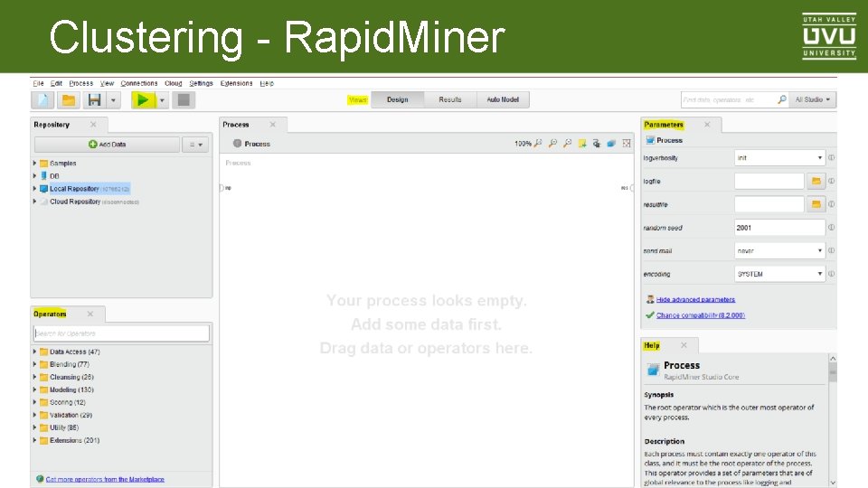Expand the Local Repository node
Screen dimensions: 868x488
click(x=35, y=189)
